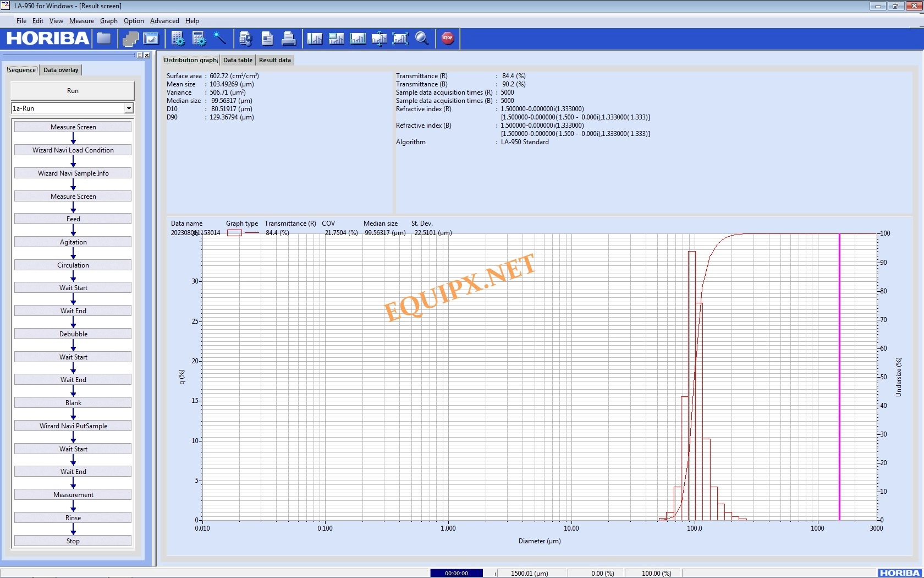924x578 pixels.
Task: Click the Stop step in sequence
Action: click(73, 541)
